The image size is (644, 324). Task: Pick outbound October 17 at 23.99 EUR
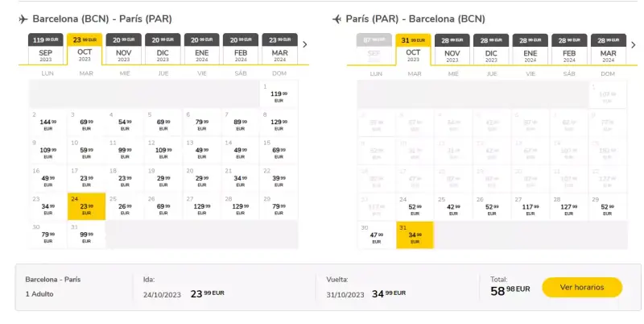86,178
